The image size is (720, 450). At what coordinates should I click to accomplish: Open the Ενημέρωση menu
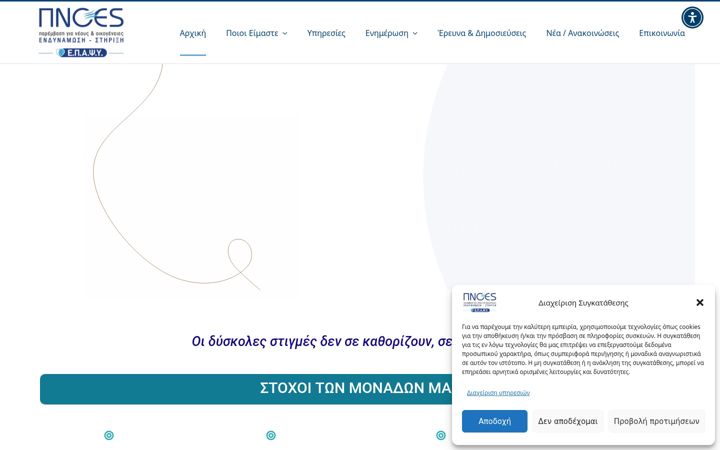click(x=387, y=33)
